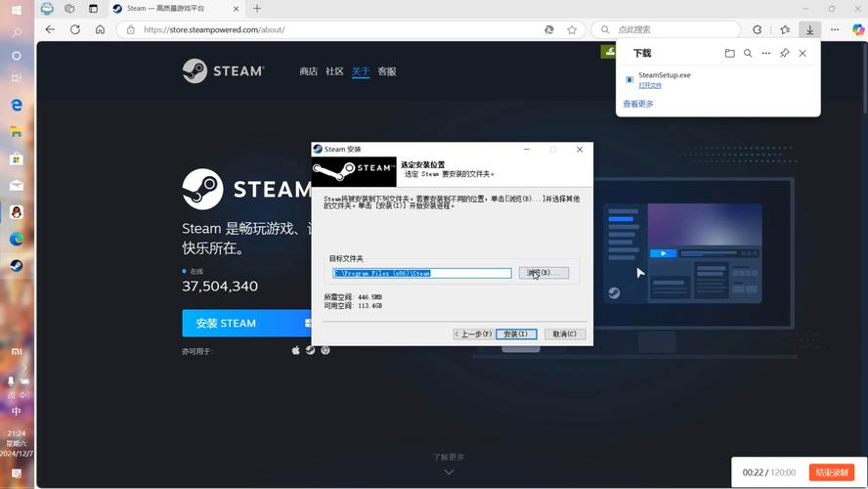This screenshot has height=489, width=868.
Task: Click the search downloads magnifier icon
Action: click(748, 54)
